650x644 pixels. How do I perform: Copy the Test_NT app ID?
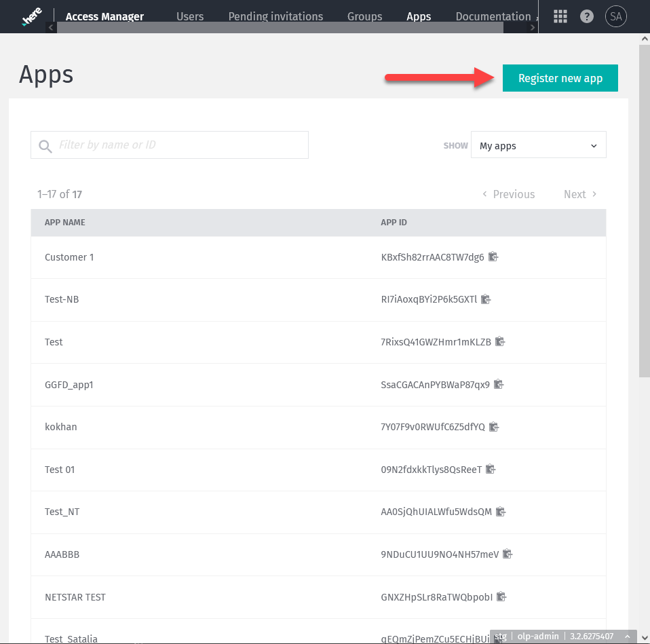point(501,511)
